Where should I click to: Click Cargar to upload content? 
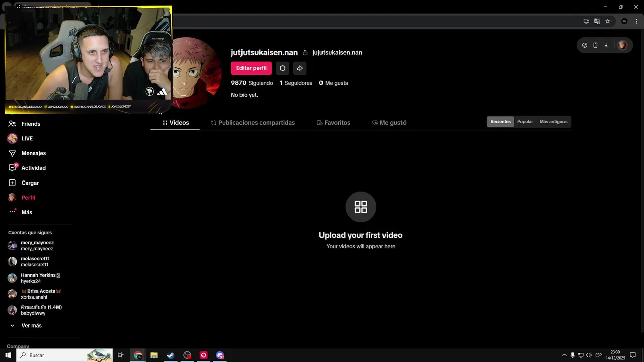coord(23,183)
